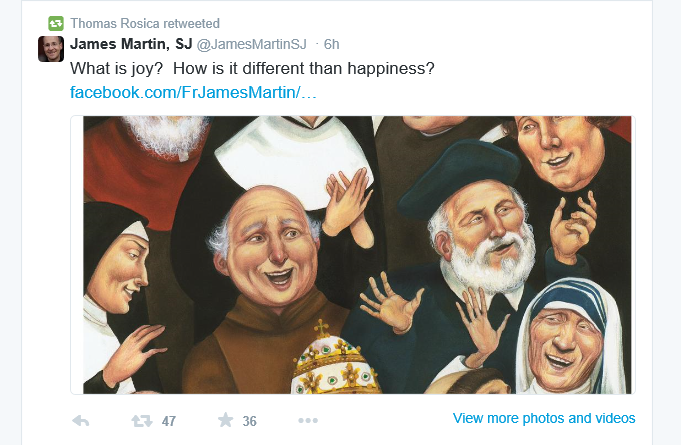
Task: Open the more options ellipsis menu
Action: tap(307, 420)
